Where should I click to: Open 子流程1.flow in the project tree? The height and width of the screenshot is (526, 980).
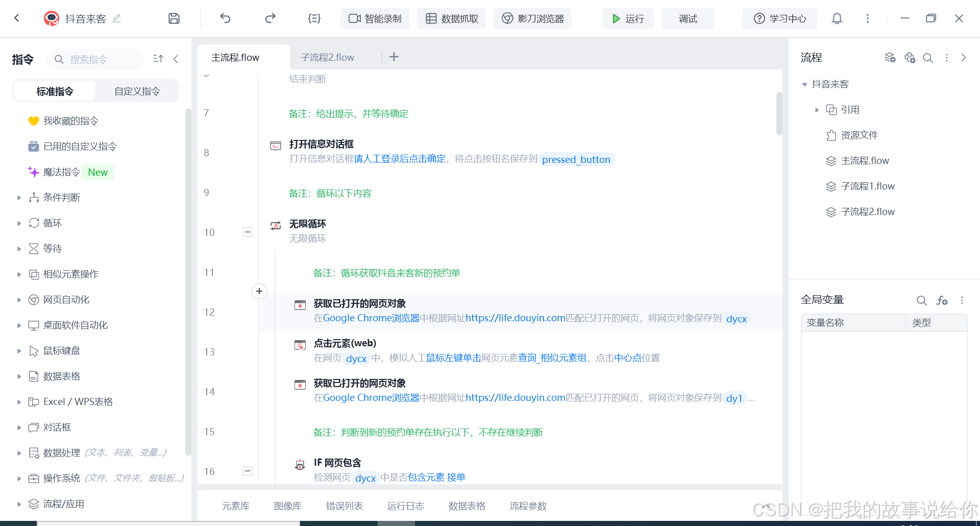coord(867,186)
